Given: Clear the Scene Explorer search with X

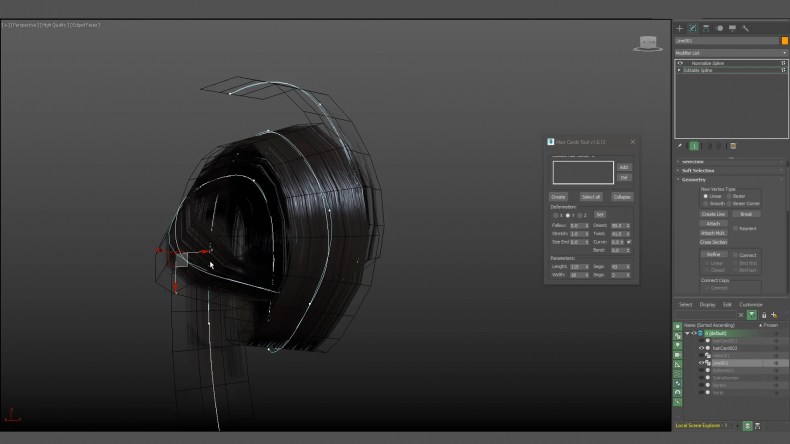Looking at the screenshot, I should click(x=741, y=315).
